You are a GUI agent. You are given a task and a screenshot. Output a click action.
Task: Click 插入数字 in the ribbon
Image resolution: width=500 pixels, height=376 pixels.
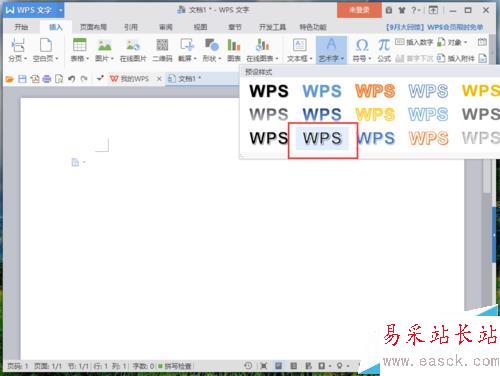(414, 42)
